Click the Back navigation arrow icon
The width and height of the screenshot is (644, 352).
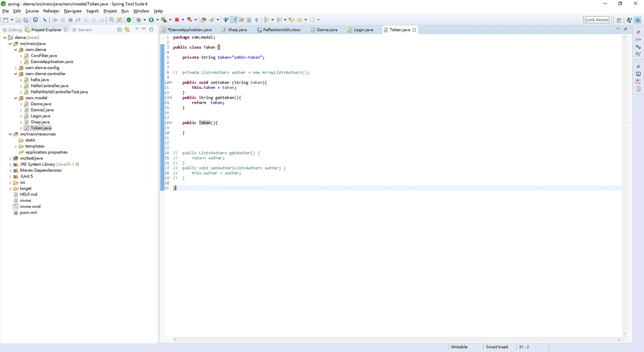pos(299,20)
